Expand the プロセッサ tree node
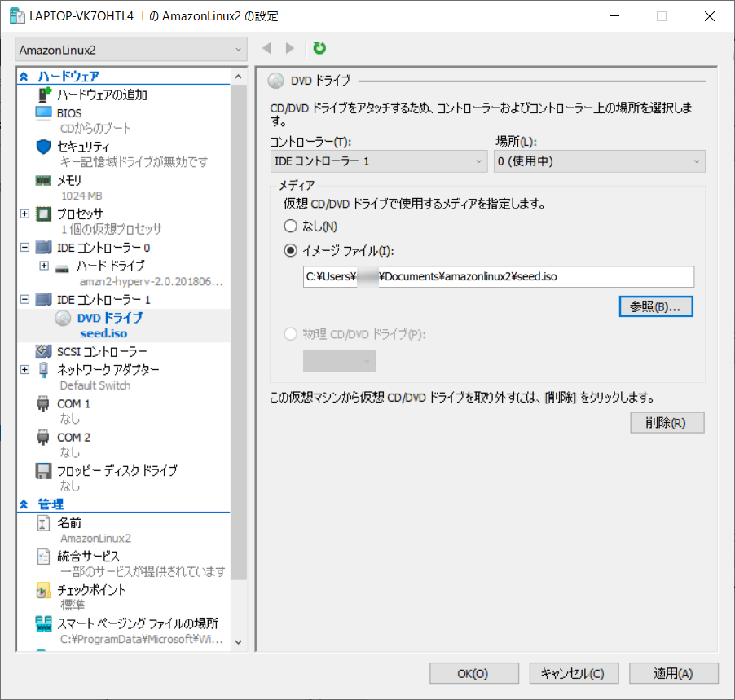This screenshot has width=735, height=700. coord(24,214)
